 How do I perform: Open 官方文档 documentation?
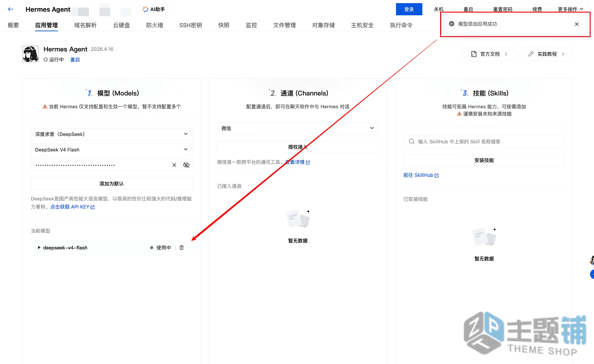click(x=489, y=54)
